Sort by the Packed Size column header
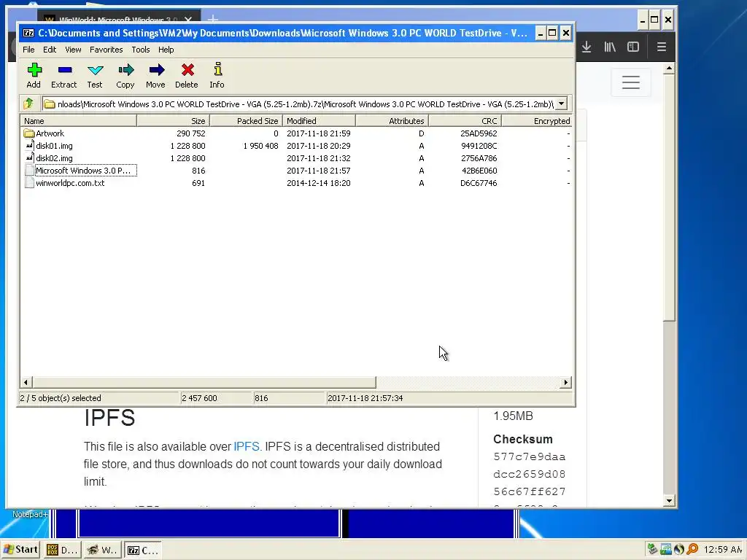 [x=247, y=121]
